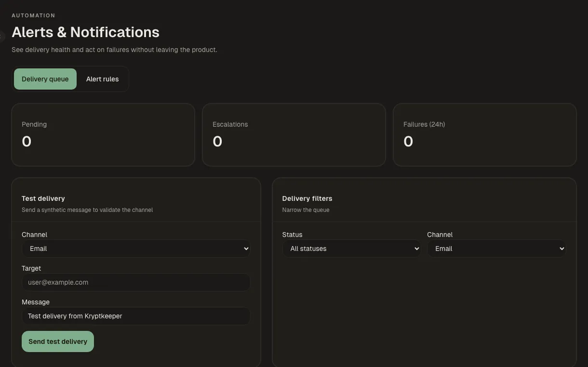Click the Send test delivery button
This screenshot has width=588, height=367.
(58, 341)
